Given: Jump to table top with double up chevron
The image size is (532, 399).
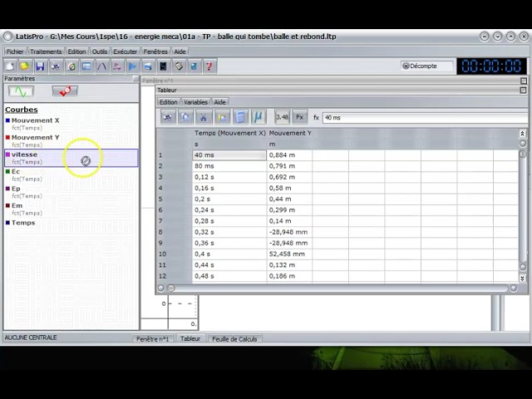Looking at the screenshot, I should pos(523,133).
